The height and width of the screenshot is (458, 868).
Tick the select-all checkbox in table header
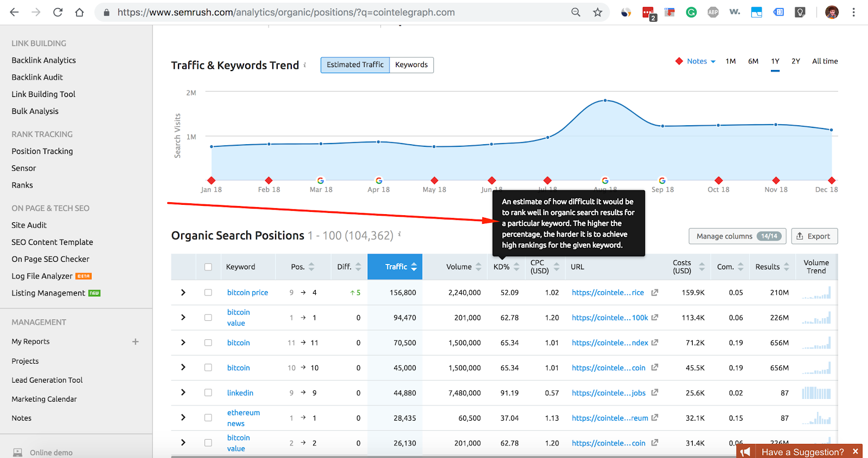pyautogui.click(x=208, y=267)
